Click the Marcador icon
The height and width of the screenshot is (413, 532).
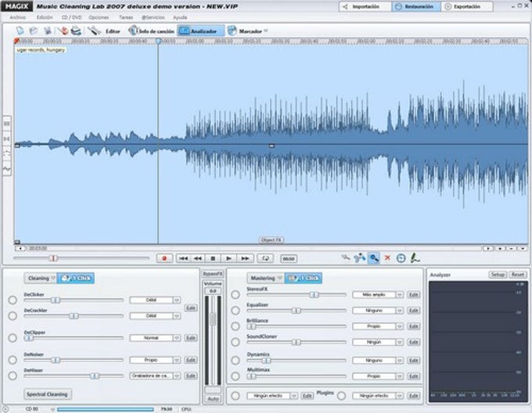(232, 31)
